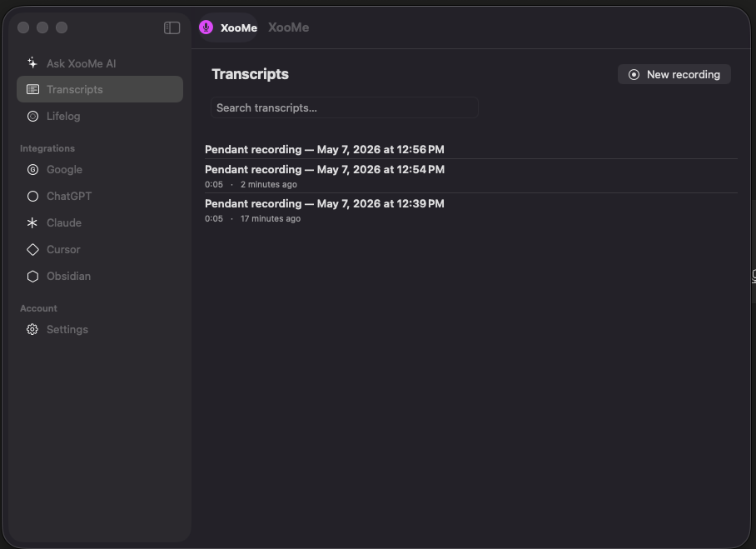Click the '17 minutes ago' timestamp

271,218
